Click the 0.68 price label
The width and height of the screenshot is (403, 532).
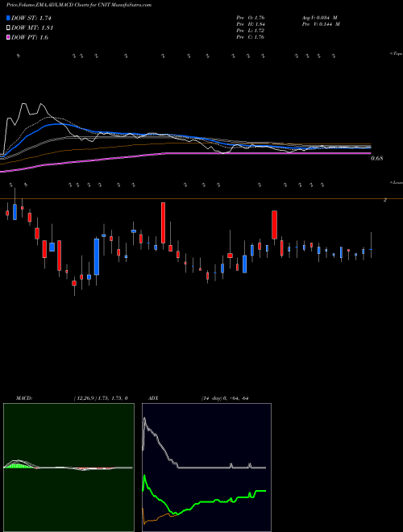(377, 158)
